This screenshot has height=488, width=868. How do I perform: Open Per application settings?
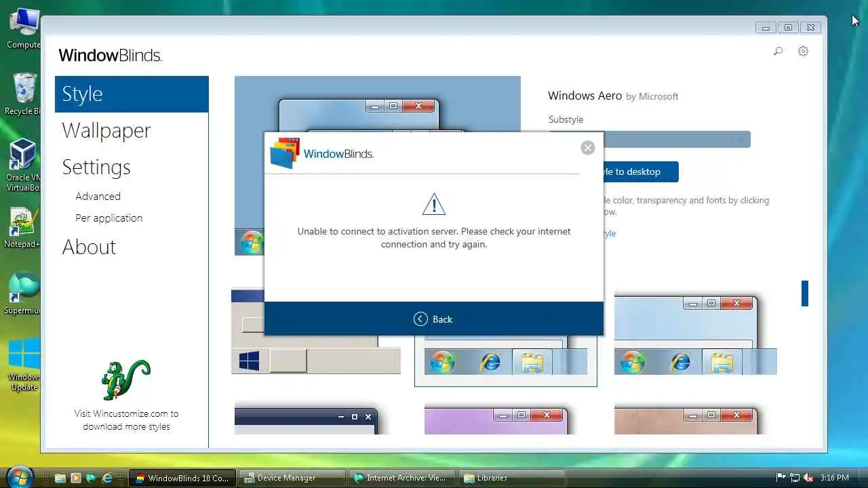(109, 218)
